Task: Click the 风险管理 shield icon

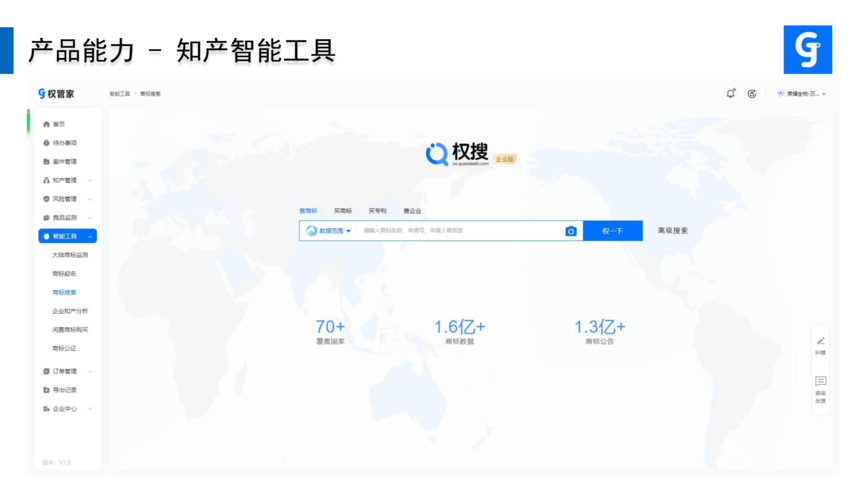Action: [46, 199]
